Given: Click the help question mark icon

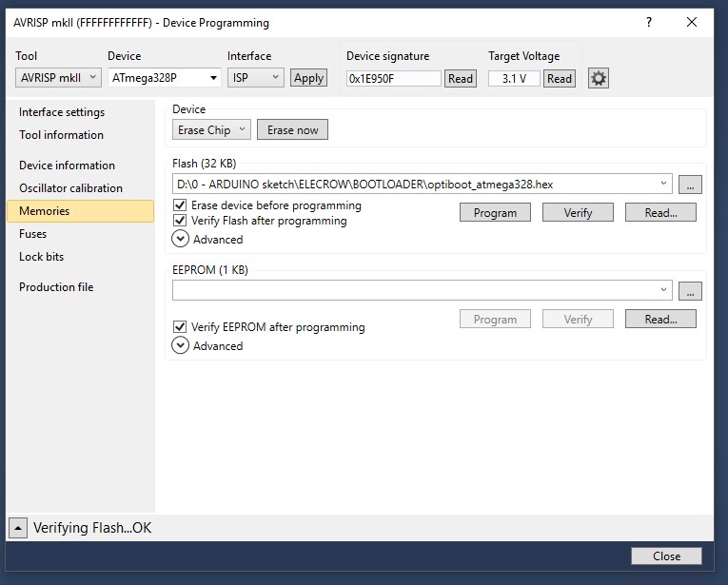Looking at the screenshot, I should (x=649, y=22).
